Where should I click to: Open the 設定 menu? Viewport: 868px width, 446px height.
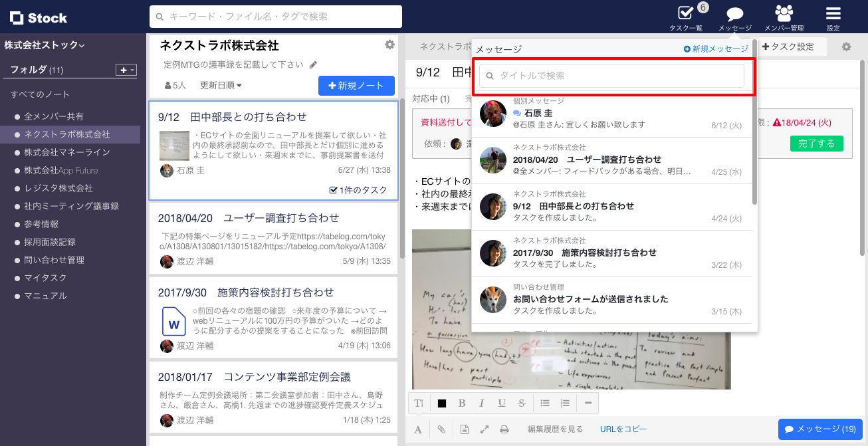833,18
